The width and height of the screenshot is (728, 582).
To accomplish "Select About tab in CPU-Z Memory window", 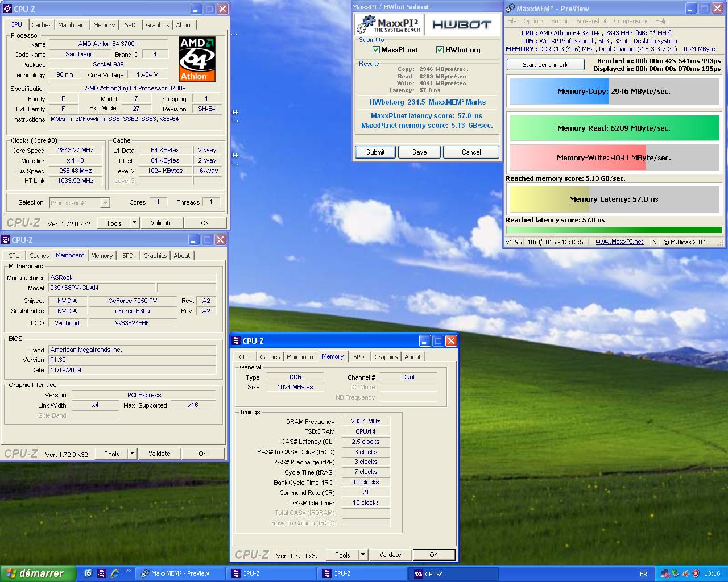I will (x=413, y=357).
